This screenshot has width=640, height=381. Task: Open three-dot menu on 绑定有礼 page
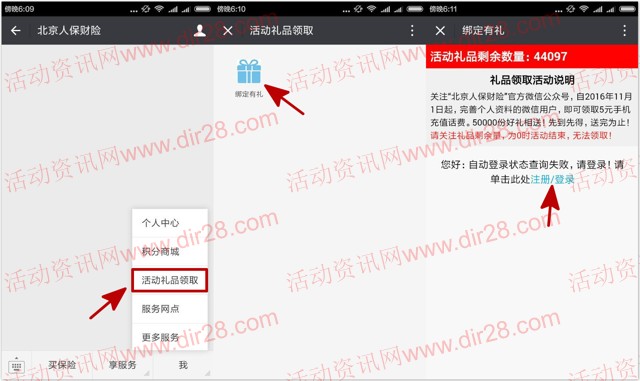tap(624, 30)
